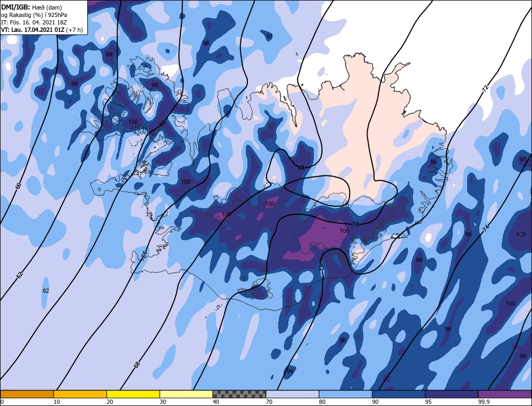Click the orange 10–20 legend swatch
532x406 pixels.
(x=80, y=394)
